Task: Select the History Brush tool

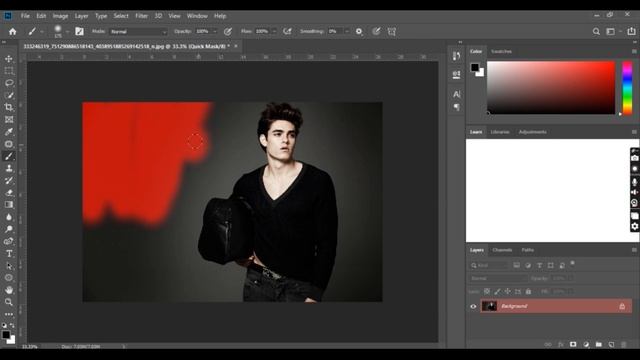Action: click(x=9, y=180)
